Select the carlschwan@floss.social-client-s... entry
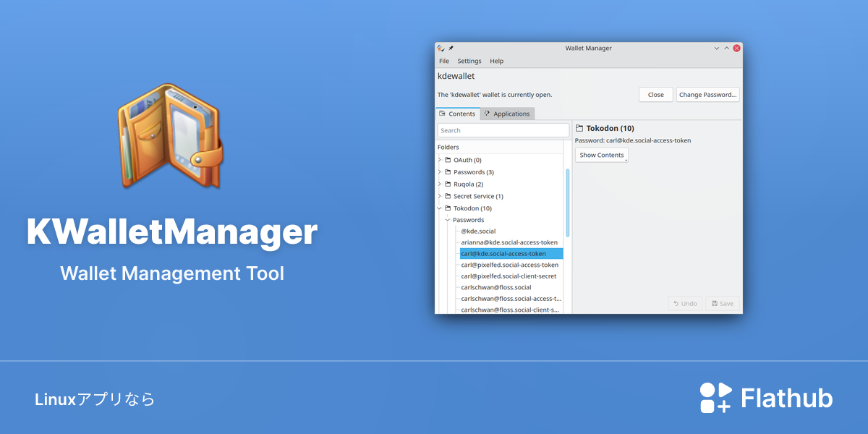 pyautogui.click(x=511, y=310)
